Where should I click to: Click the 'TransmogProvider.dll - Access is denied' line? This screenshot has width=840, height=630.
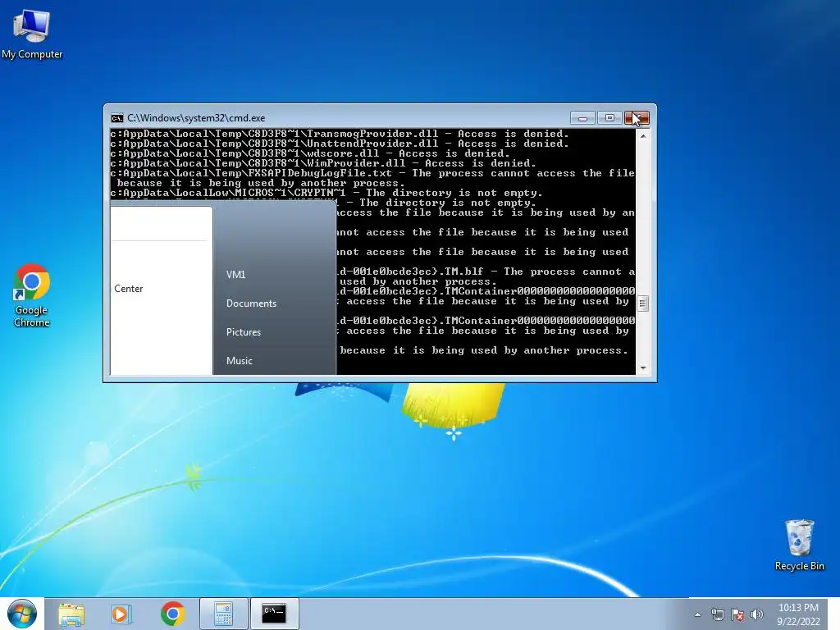click(339, 134)
